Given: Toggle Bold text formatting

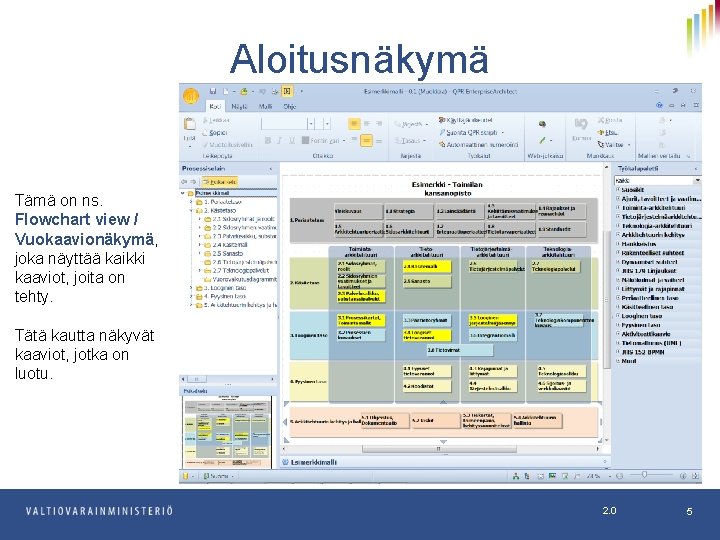Looking at the screenshot, I should [267, 141].
